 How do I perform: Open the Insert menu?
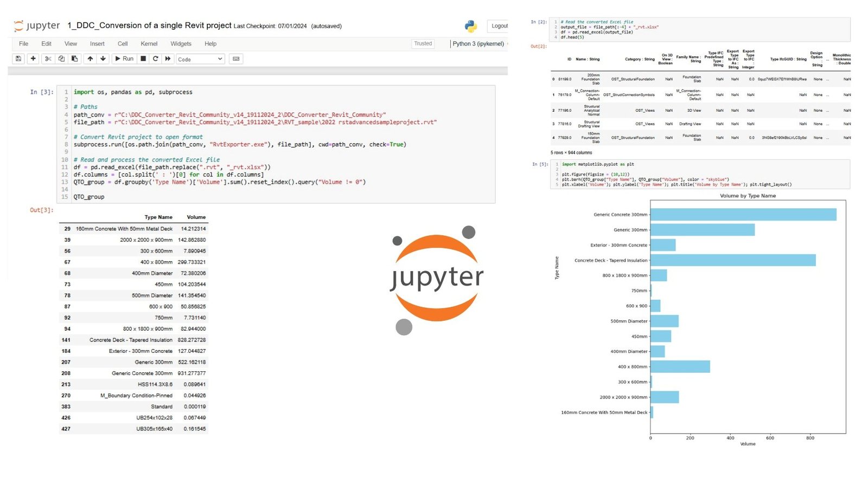coord(97,44)
